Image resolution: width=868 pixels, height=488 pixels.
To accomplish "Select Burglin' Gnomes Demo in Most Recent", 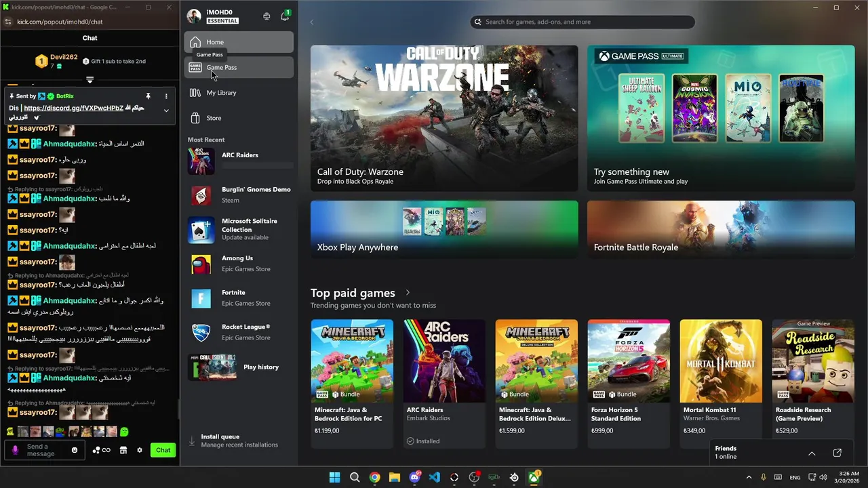I will pos(240,195).
